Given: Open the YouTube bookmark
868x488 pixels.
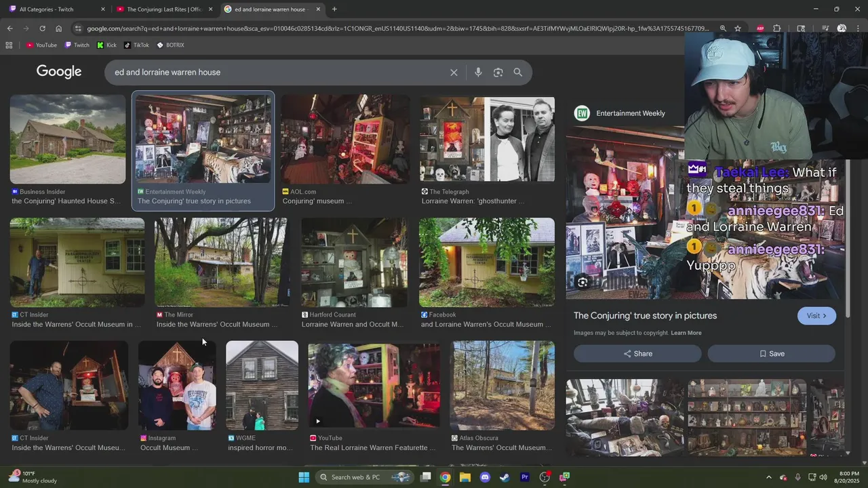Looking at the screenshot, I should [x=41, y=45].
